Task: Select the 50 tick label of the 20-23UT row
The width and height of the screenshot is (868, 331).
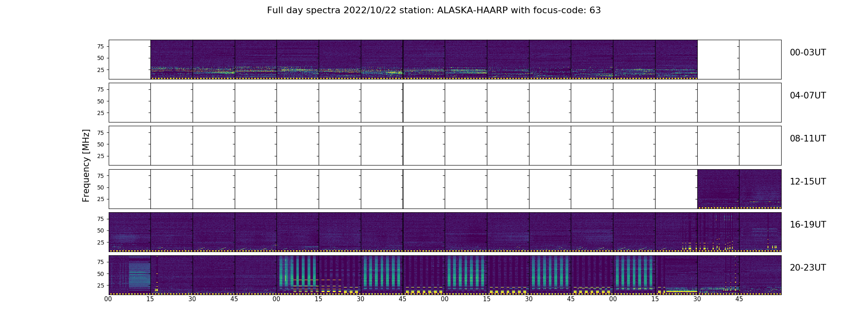Action: pos(100,274)
